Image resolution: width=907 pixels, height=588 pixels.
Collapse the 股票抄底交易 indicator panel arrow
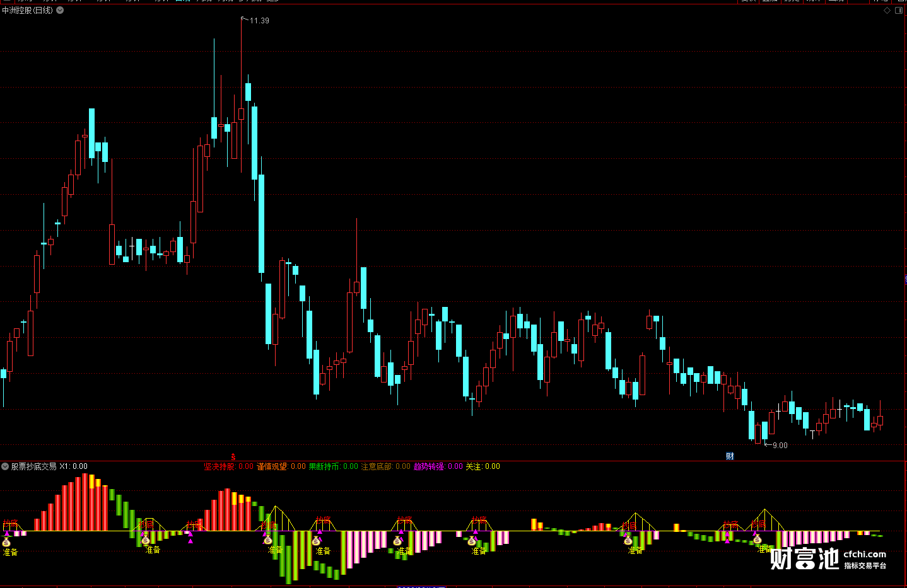point(5,466)
